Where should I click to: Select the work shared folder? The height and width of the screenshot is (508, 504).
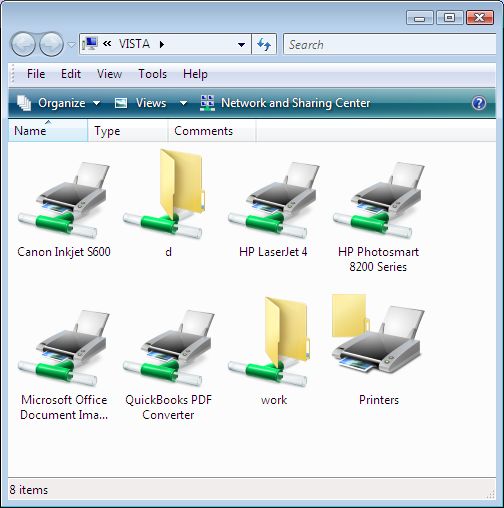(273, 342)
